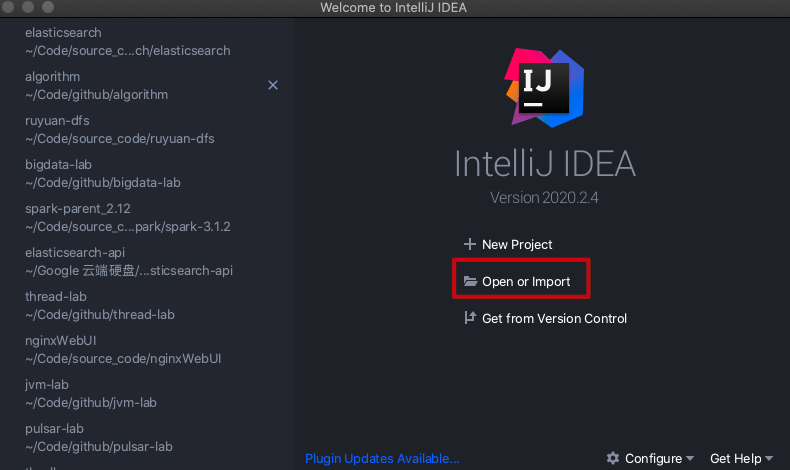Expand the Configure dropdown arrow

click(691, 459)
